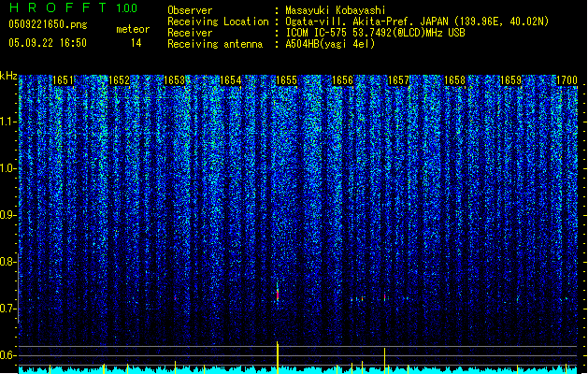Click the kHz axis unit label
The height and width of the screenshot is (374, 588).
8,76
